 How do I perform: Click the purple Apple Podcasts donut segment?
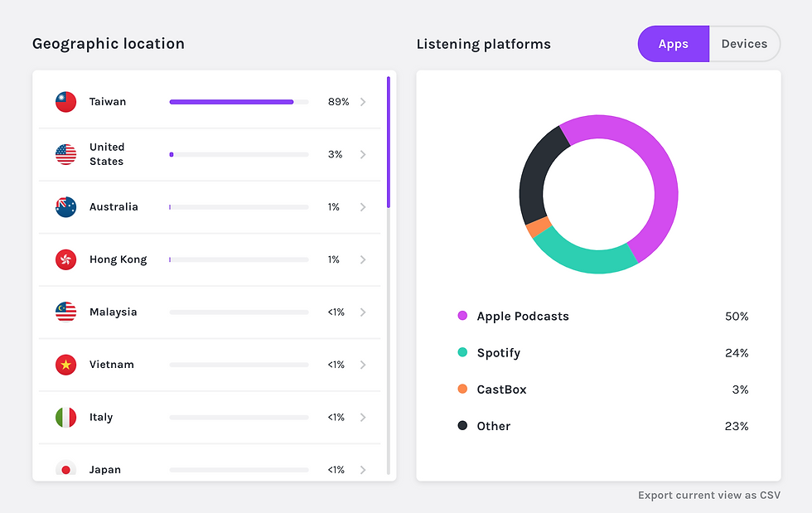pos(663,177)
